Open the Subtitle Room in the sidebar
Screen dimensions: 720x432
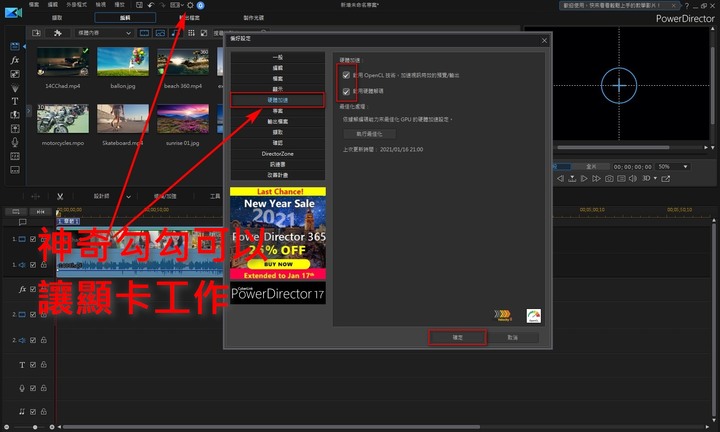15,170
